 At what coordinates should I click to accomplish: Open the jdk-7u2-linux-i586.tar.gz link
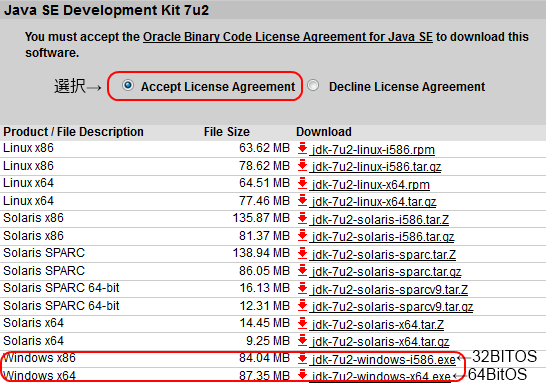tap(376, 167)
